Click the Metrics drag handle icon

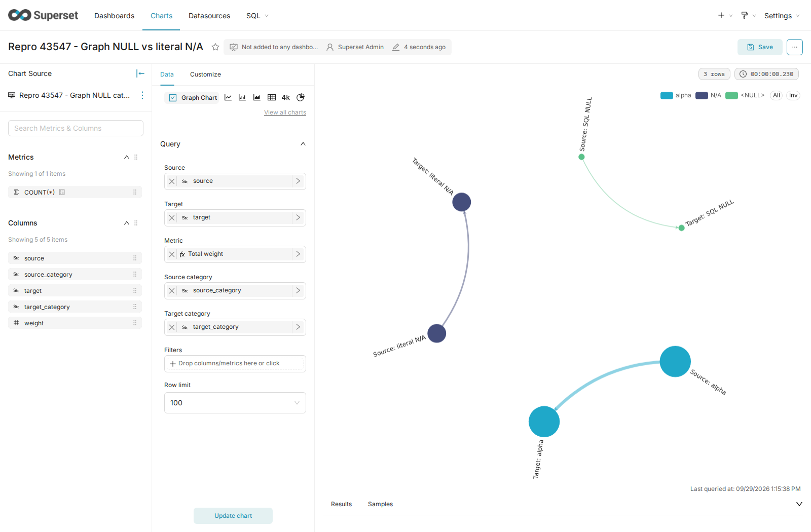(136, 157)
